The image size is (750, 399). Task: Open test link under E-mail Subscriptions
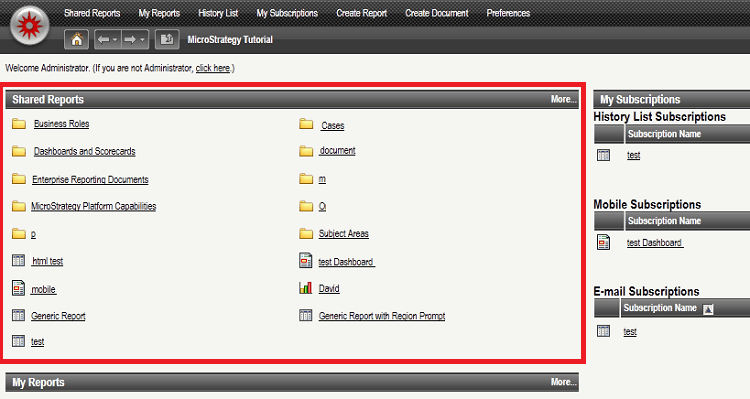click(630, 332)
